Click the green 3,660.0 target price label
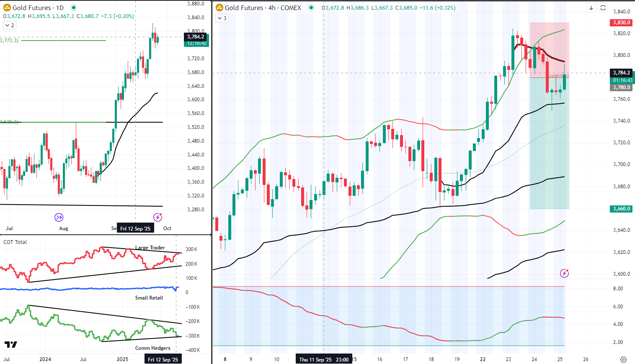This screenshot has height=364, width=635. (x=620, y=209)
